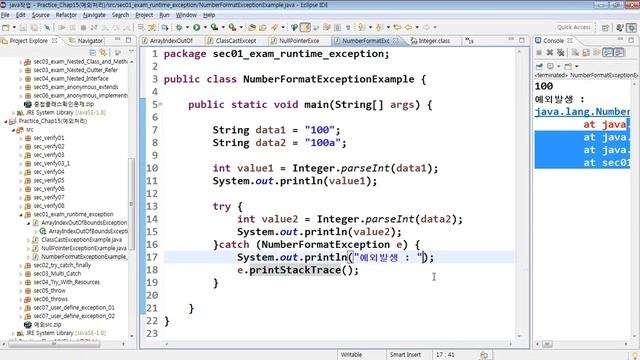Click Collapse All in Project Explorer
This screenshot has width=640, height=360.
pos(93,53)
